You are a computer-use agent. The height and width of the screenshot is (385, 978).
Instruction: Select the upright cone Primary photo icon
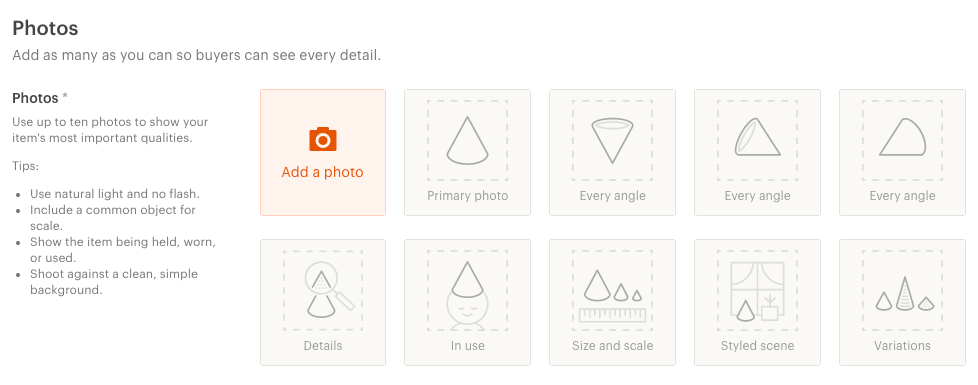point(467,140)
